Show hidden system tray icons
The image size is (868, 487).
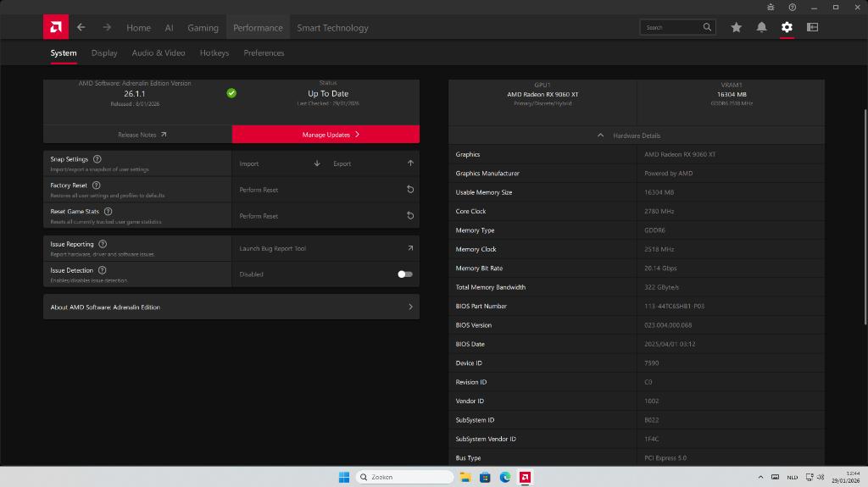click(x=760, y=477)
